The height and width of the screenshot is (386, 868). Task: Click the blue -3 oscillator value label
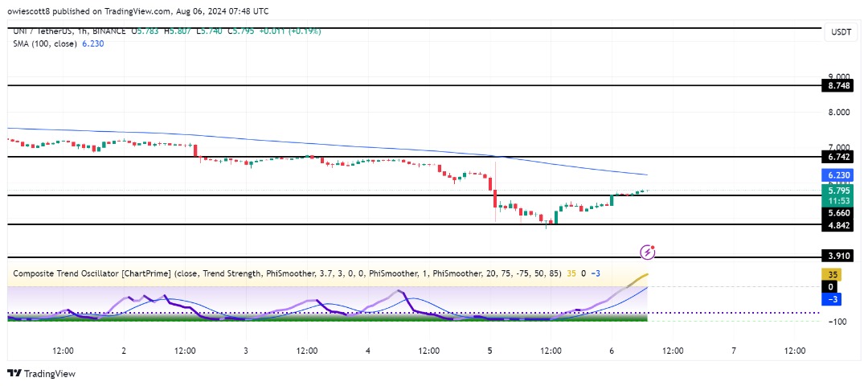point(830,299)
